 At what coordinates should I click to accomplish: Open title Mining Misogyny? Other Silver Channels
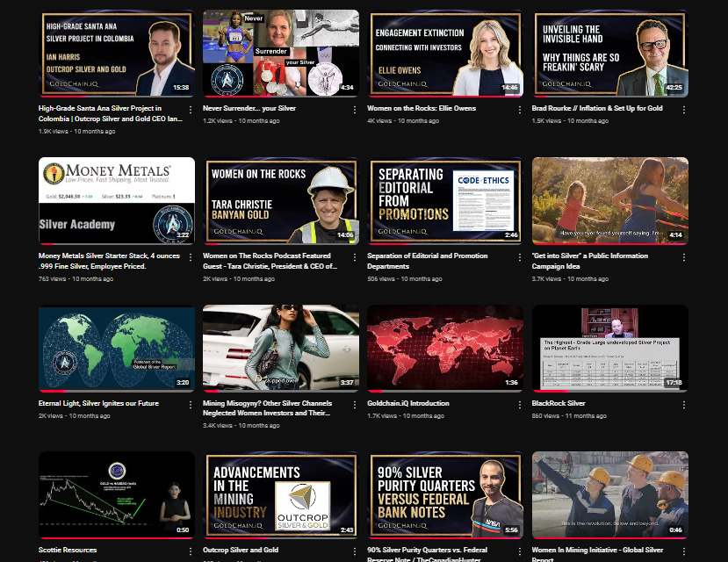pos(268,408)
